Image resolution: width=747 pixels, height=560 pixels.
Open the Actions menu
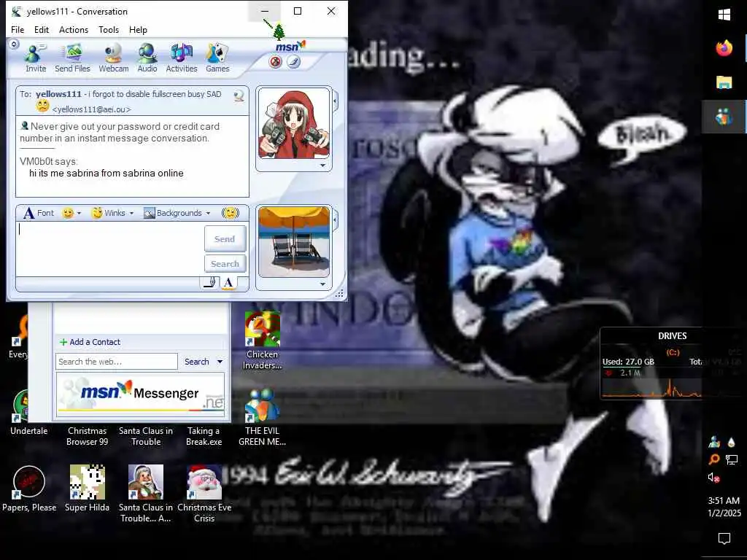click(x=74, y=29)
